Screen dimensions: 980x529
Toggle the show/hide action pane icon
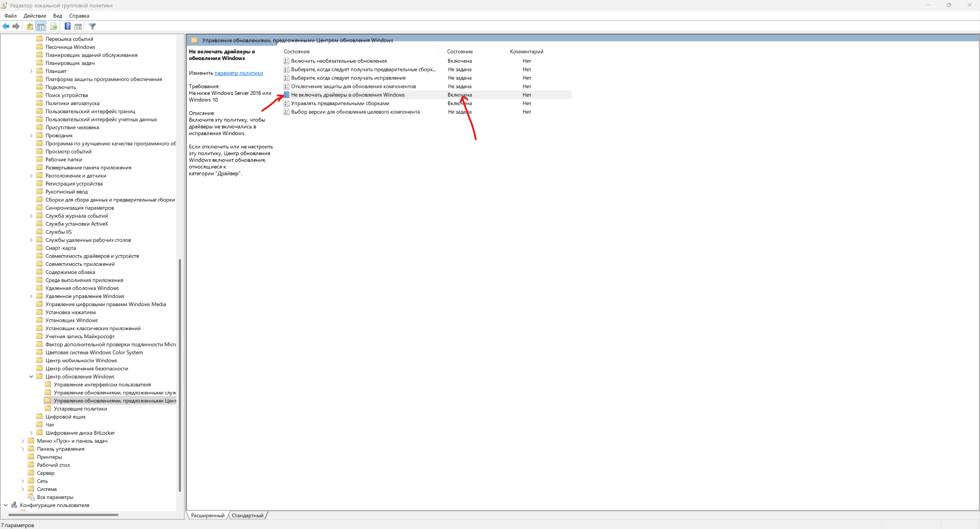pos(78,27)
